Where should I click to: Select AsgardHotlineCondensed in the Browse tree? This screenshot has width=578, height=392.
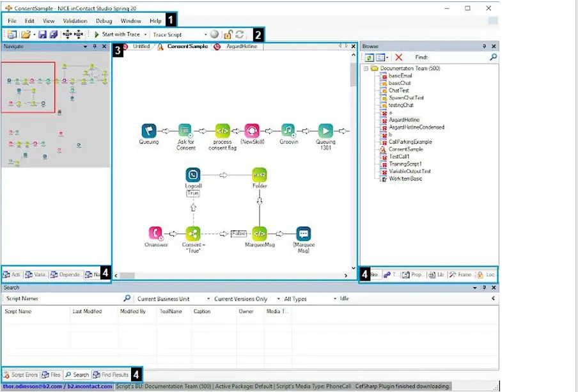click(x=416, y=127)
